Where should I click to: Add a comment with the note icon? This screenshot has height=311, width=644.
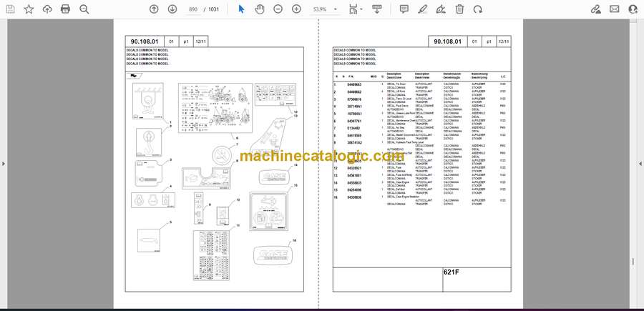click(x=404, y=9)
